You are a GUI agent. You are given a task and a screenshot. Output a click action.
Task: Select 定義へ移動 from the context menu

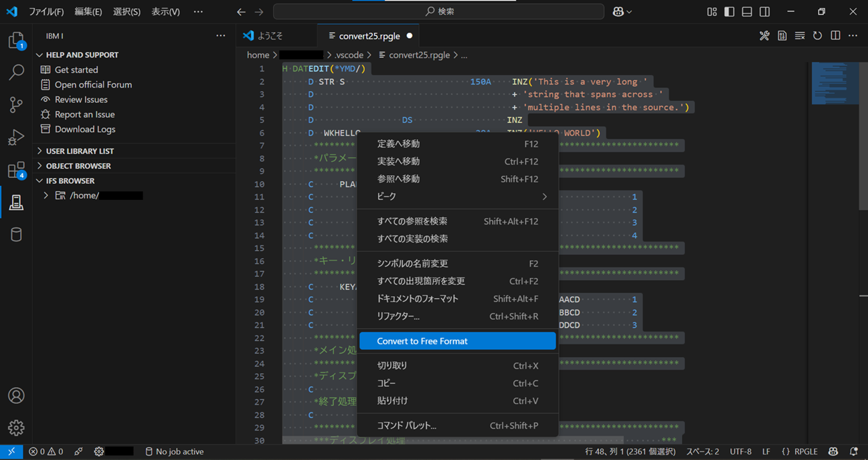[x=458, y=144]
